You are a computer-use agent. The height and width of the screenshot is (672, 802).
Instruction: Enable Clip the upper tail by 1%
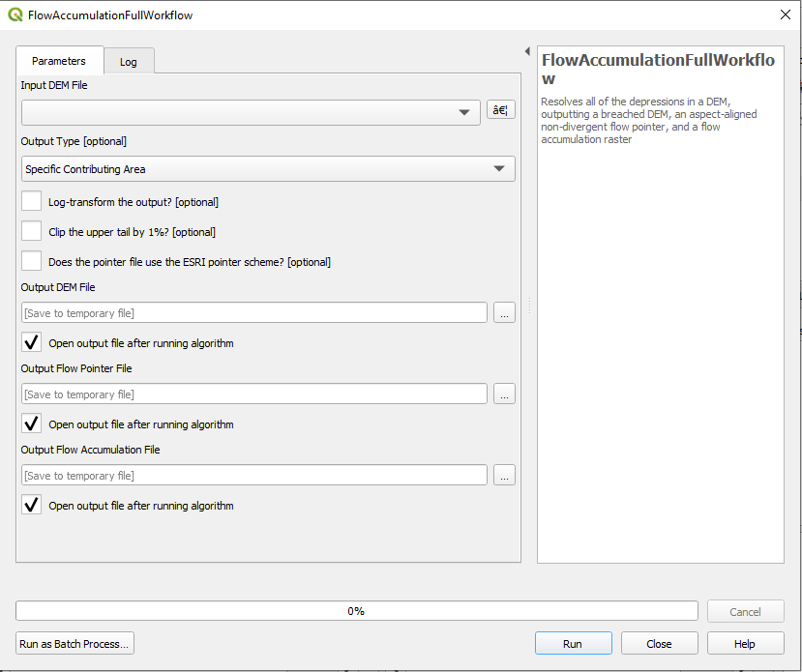(32, 232)
